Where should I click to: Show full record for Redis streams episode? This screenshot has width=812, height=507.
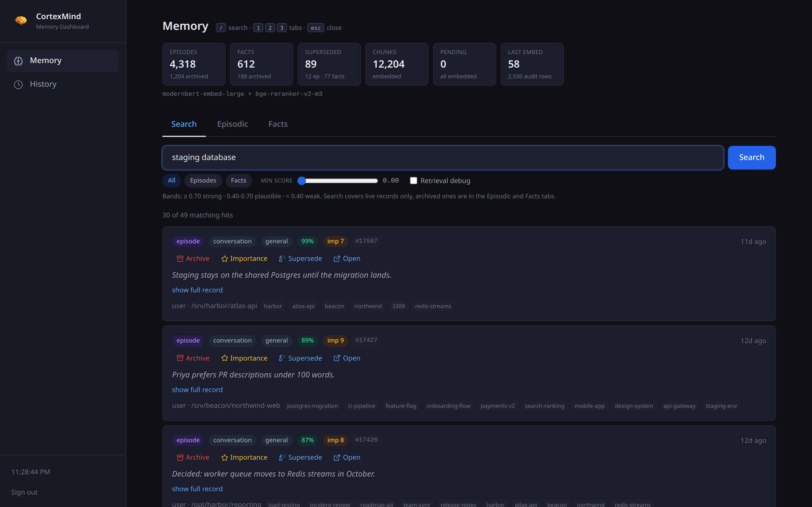pyautogui.click(x=197, y=489)
